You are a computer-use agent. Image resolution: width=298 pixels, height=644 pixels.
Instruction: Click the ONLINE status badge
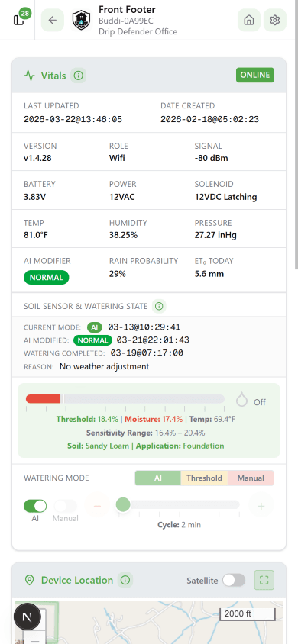(255, 76)
